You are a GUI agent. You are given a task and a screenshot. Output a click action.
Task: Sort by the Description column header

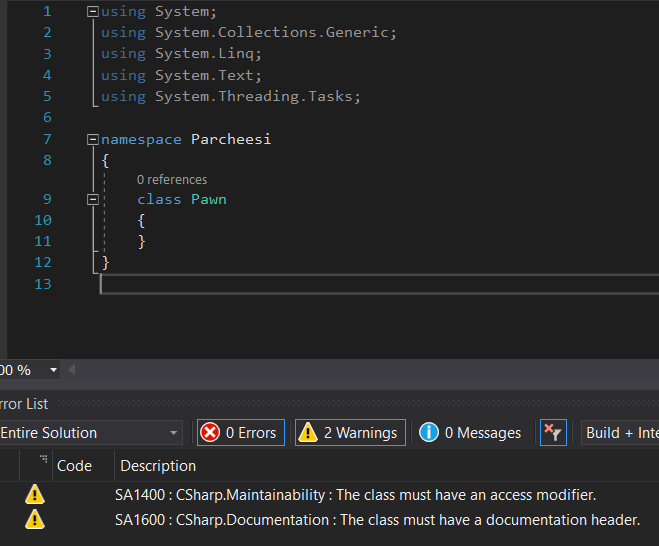pyautogui.click(x=158, y=465)
